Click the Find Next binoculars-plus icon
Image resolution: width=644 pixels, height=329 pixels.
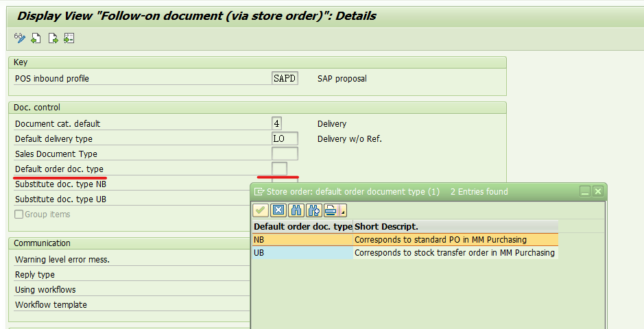pyautogui.click(x=314, y=210)
